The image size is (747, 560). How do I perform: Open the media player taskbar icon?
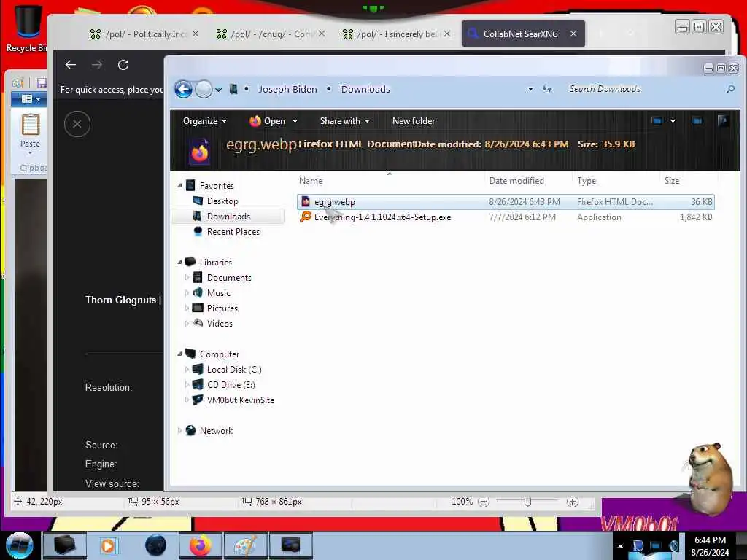click(108, 545)
